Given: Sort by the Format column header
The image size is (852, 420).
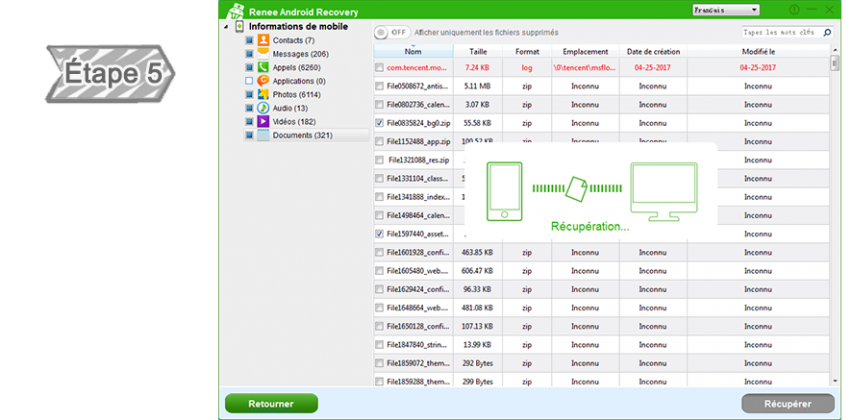Looking at the screenshot, I should coord(527,52).
